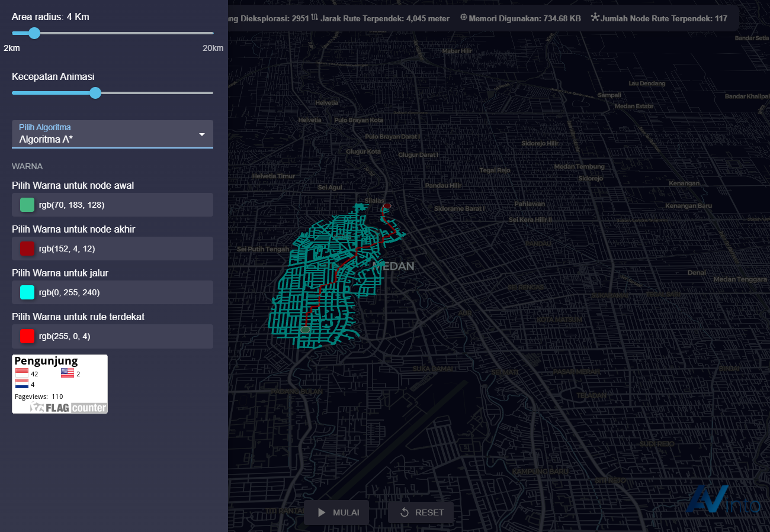770x532 pixels.
Task: Click 'Jumlah Node Rute Terpendek: 117' text
Action: pyautogui.click(x=664, y=18)
